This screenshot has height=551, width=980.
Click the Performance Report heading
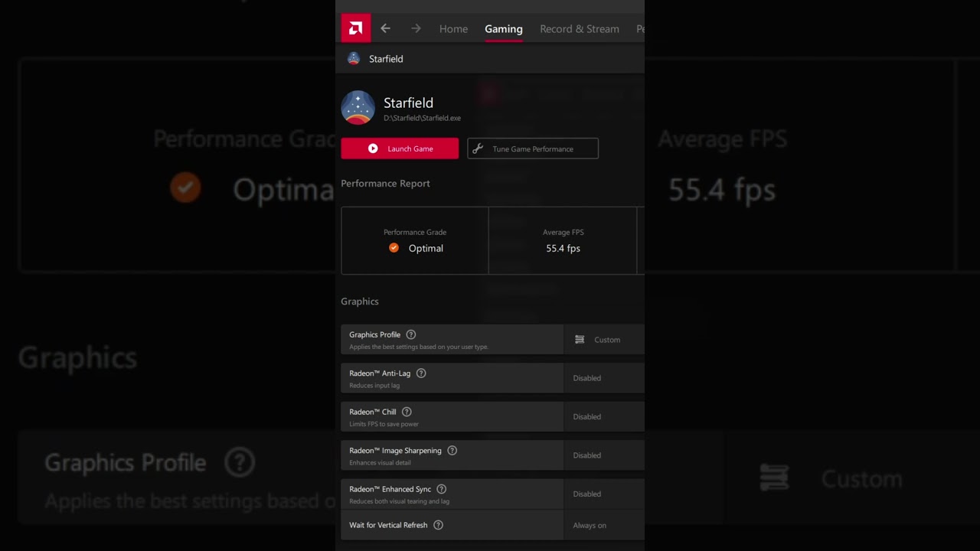(385, 184)
